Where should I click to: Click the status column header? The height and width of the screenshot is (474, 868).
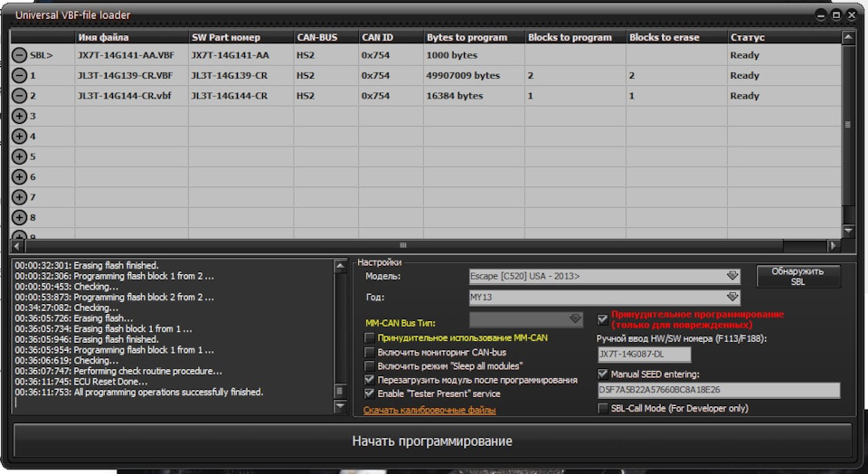[784, 38]
